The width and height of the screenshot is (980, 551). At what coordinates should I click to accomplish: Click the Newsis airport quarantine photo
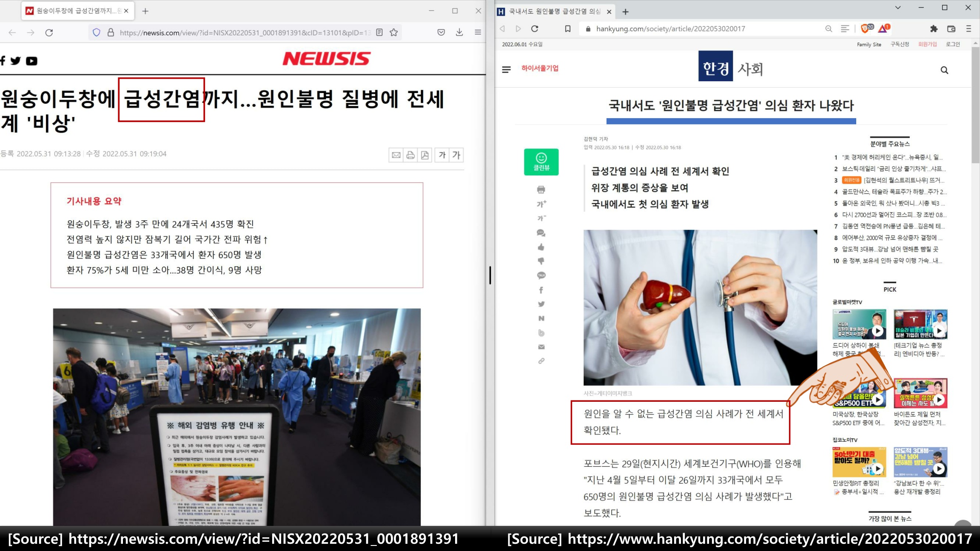[236, 417]
